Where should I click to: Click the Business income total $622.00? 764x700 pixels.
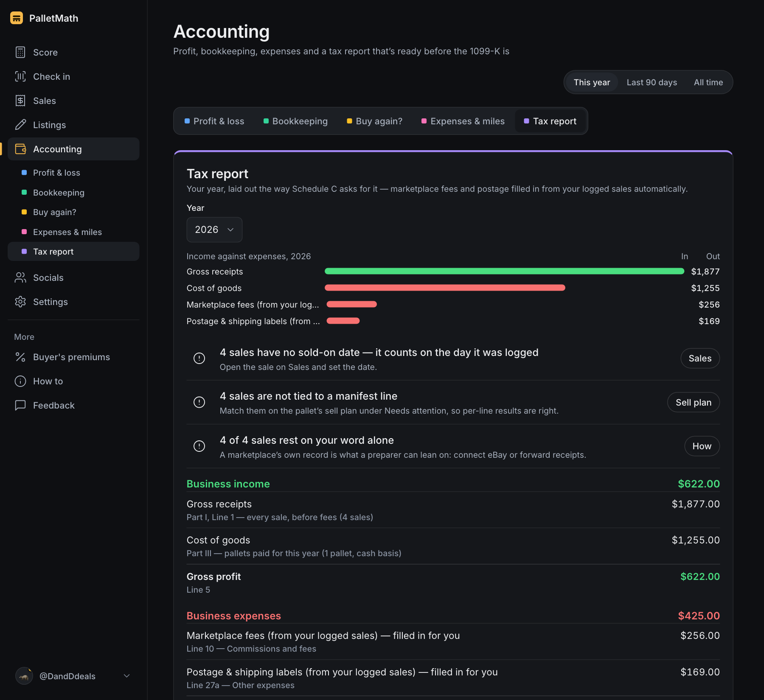coord(699,484)
